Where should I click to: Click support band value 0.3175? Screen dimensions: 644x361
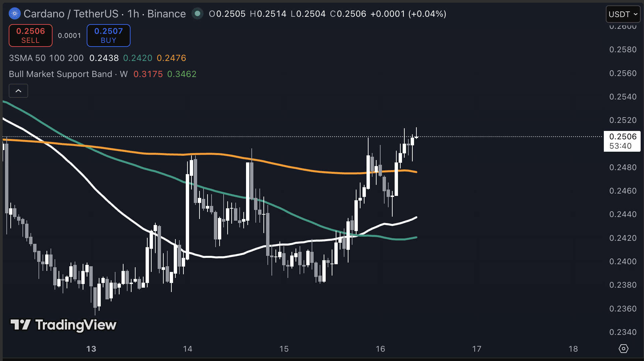pyautogui.click(x=148, y=74)
